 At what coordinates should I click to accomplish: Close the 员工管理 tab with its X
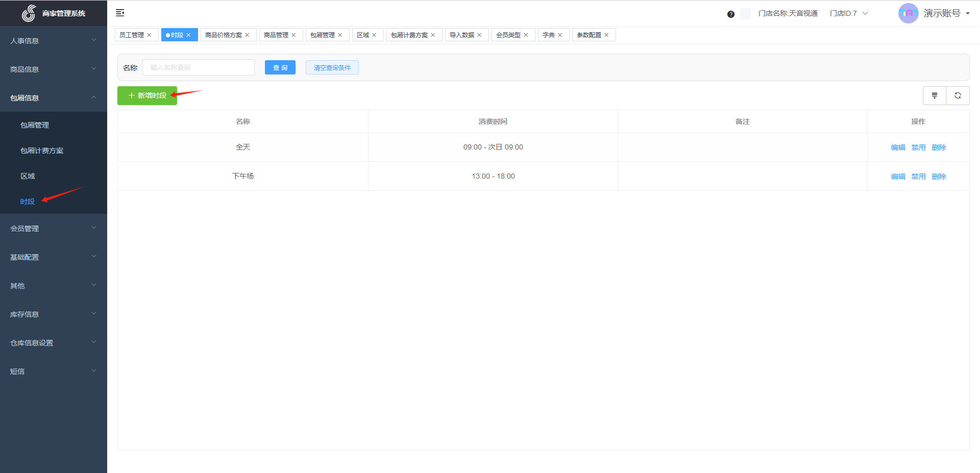[x=149, y=35]
